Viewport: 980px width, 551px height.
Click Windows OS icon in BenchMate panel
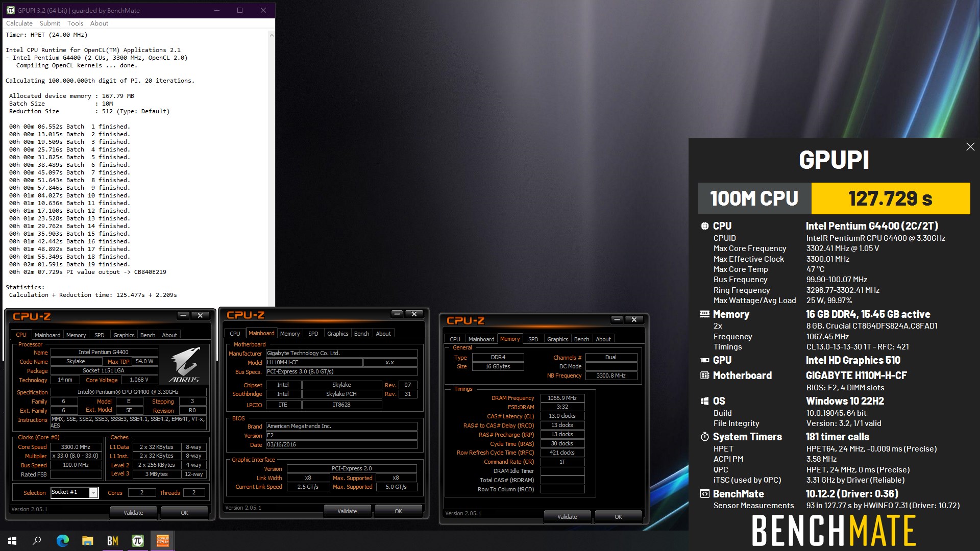tap(705, 401)
